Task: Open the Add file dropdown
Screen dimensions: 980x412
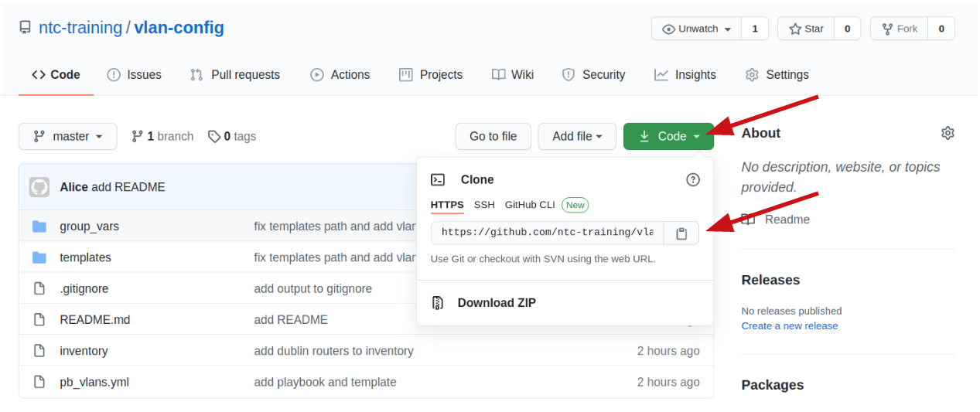Action: coord(577,136)
